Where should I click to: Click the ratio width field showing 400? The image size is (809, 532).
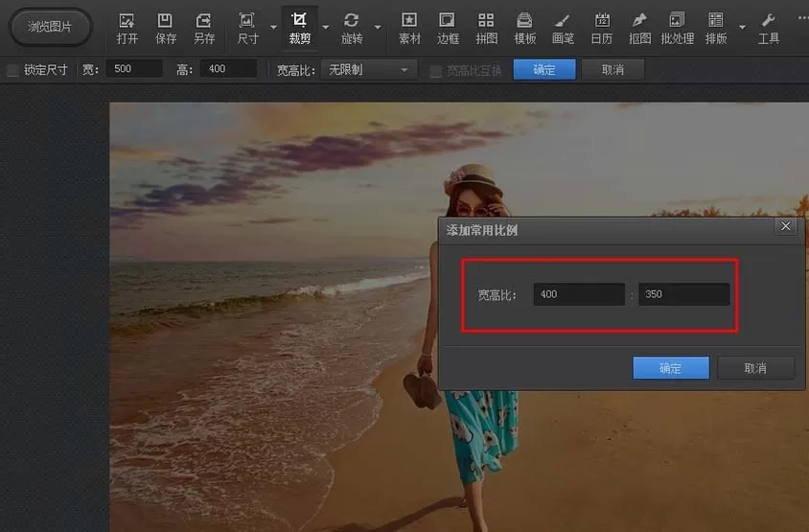[579, 294]
